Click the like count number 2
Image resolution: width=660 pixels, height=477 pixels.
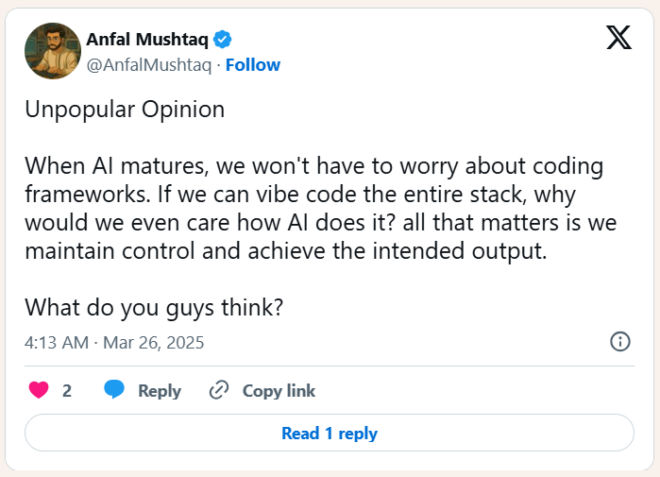67,391
